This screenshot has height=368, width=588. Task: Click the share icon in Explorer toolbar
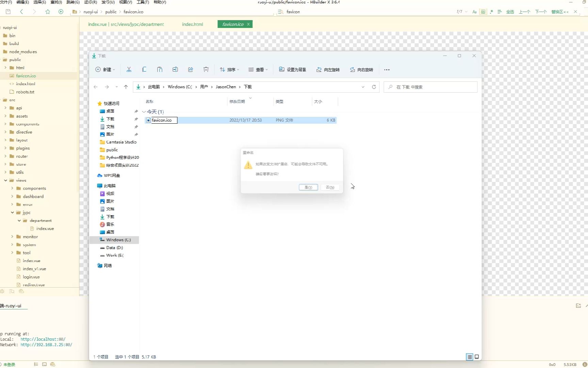pos(191,70)
